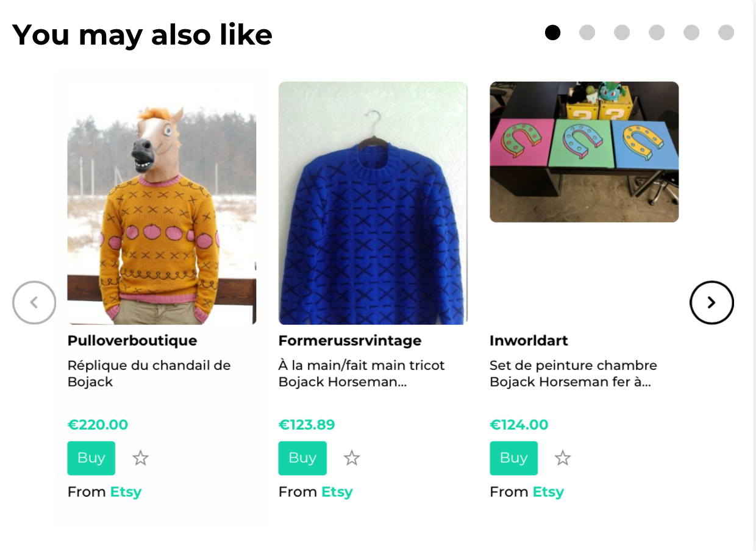Visit the Etsy link under Inworldart
Image resolution: width=756 pixels, height=551 pixels.
548,492
